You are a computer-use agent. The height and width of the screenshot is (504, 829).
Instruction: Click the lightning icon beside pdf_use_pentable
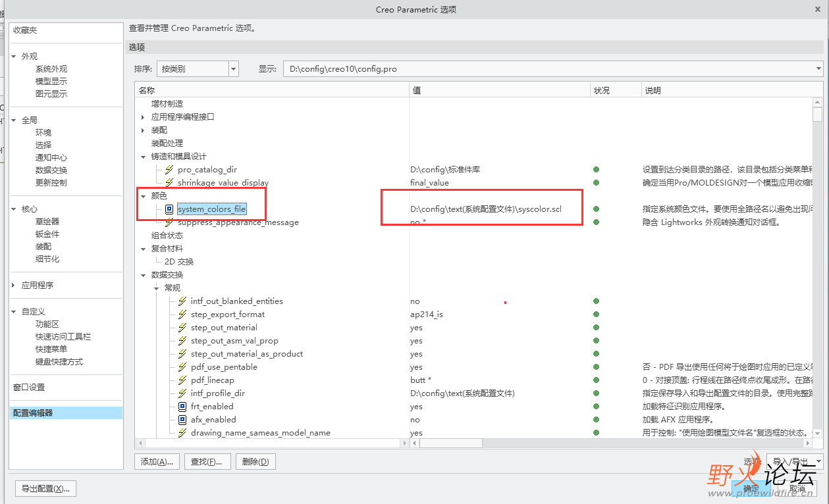coord(182,367)
